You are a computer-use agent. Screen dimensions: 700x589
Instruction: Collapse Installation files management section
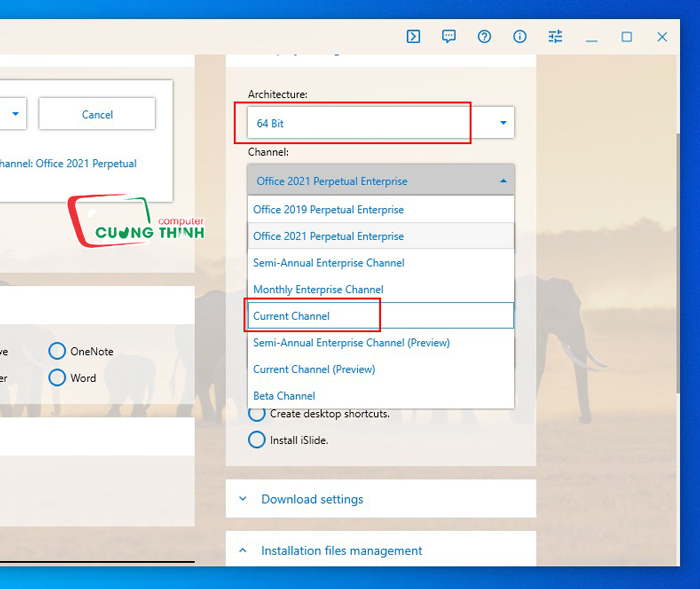tap(381, 550)
